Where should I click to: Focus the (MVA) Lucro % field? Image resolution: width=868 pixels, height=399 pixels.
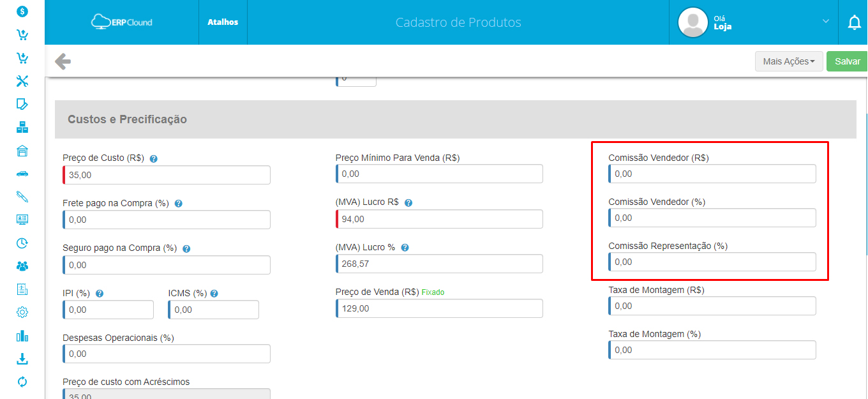pyautogui.click(x=439, y=264)
